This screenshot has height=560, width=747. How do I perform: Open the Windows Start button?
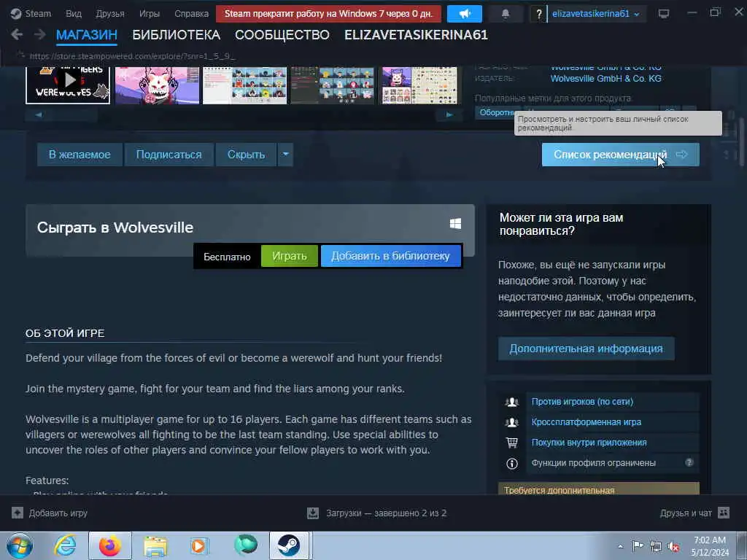(x=20, y=545)
